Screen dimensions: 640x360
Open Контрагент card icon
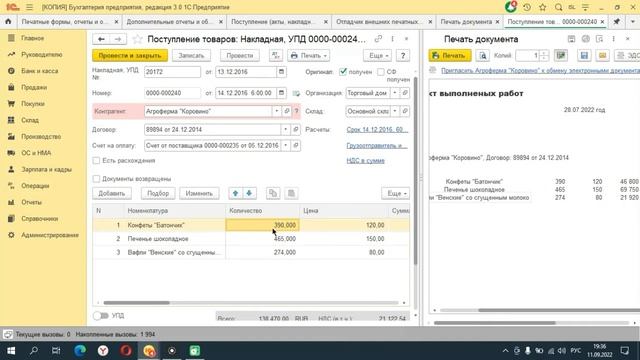287,111
